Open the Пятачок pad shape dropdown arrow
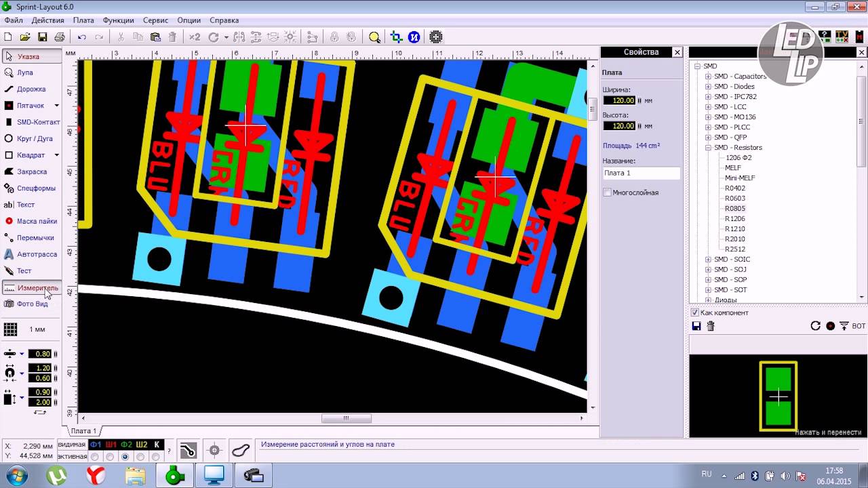The image size is (868, 488). (x=57, y=106)
